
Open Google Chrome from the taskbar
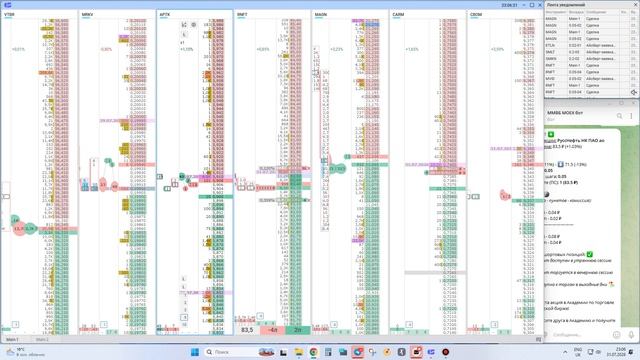click(x=313, y=352)
